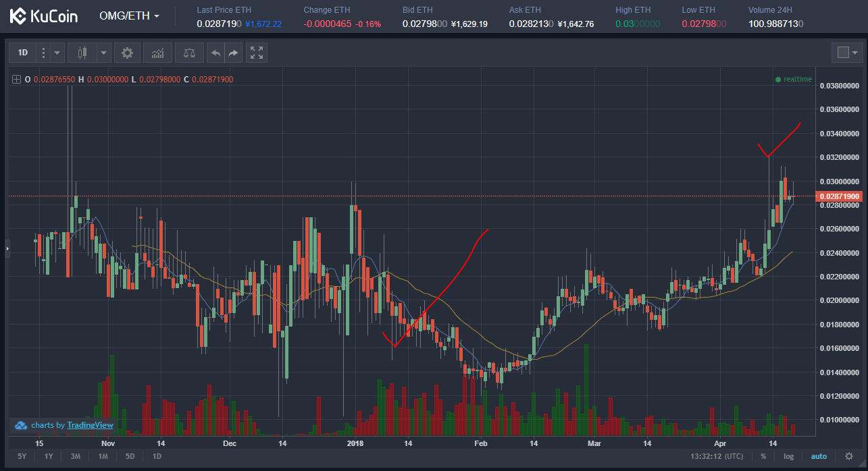Viewport: 868px width, 471px height.
Task: Switch to the 3M date range
Action: pos(76,456)
